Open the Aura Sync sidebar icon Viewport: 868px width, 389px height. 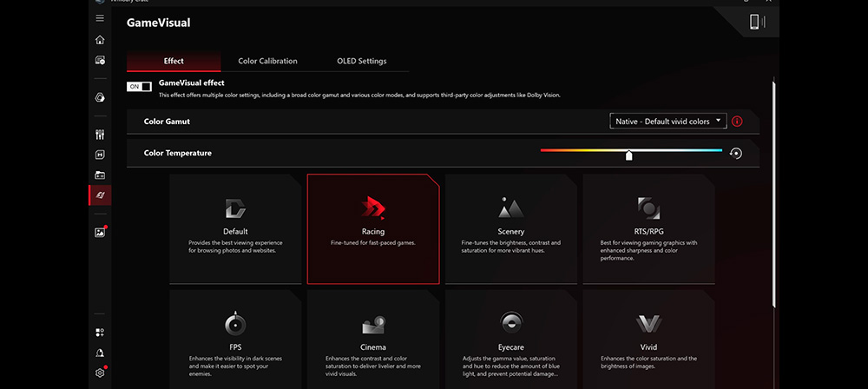pyautogui.click(x=100, y=97)
